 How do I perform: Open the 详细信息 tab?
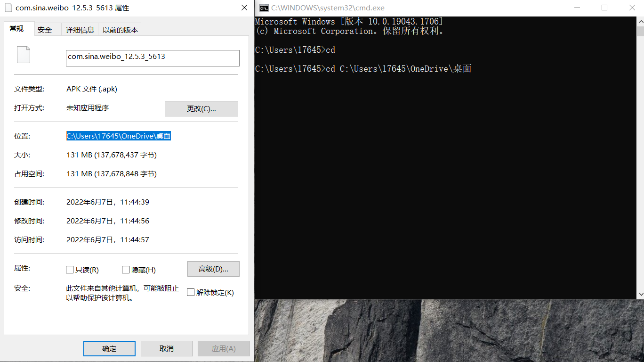80,30
